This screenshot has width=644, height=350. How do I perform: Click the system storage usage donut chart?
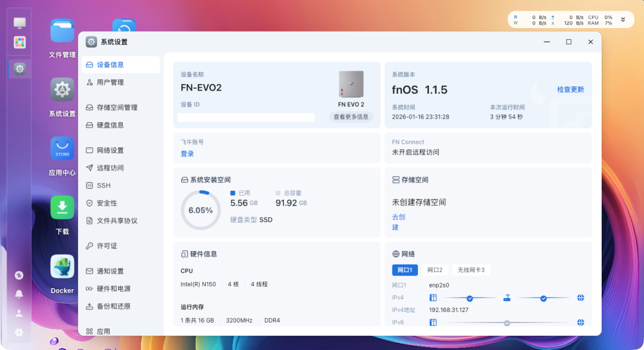click(200, 209)
